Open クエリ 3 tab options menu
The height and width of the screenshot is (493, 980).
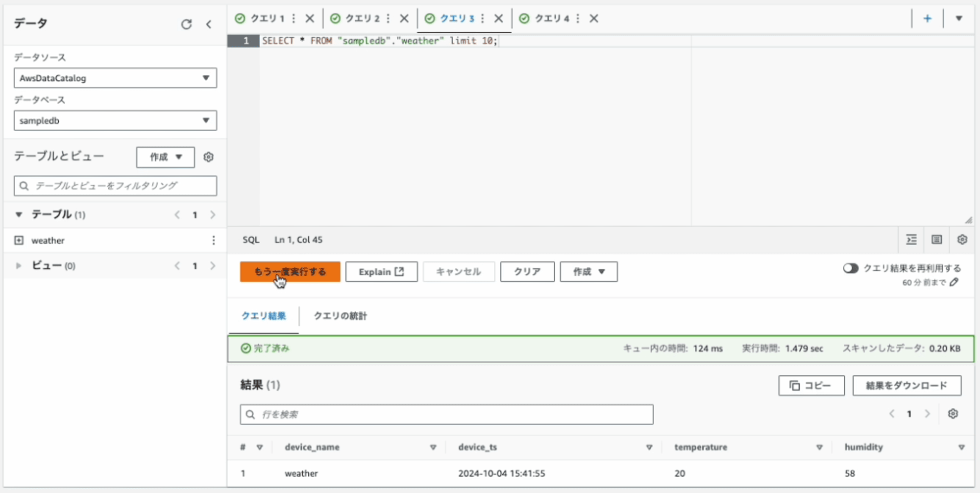point(483,19)
